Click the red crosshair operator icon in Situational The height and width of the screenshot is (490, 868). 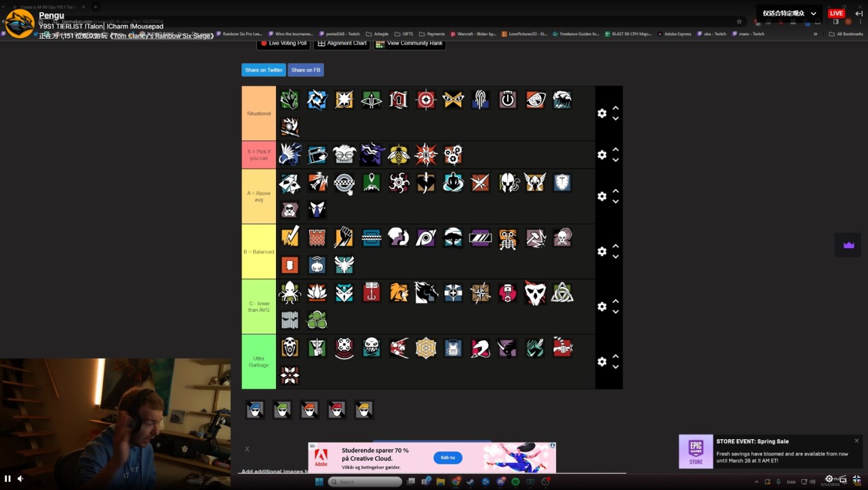click(x=426, y=100)
